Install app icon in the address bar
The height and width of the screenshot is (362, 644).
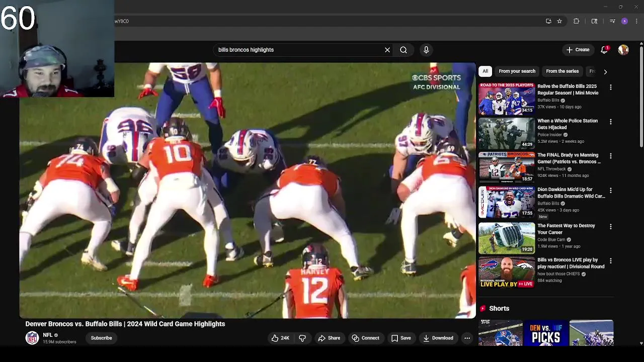click(x=548, y=21)
